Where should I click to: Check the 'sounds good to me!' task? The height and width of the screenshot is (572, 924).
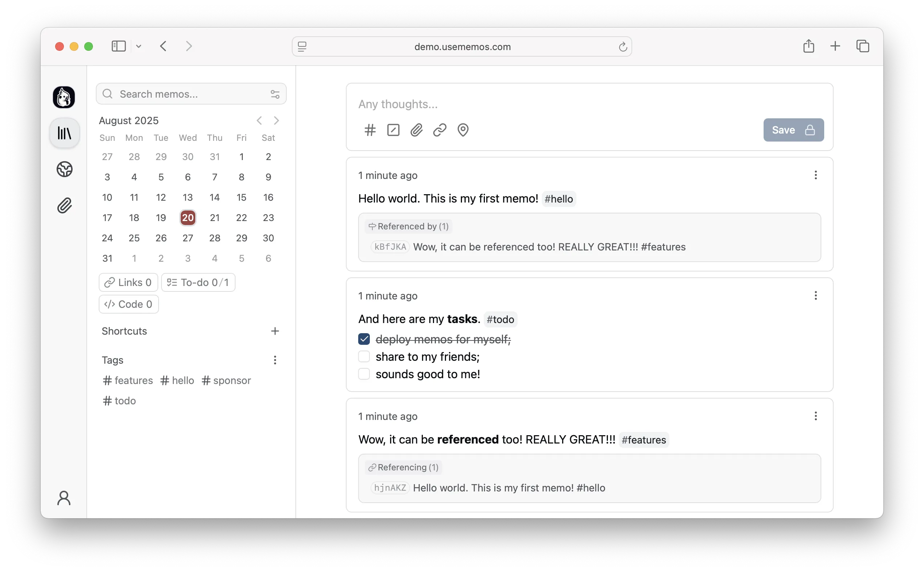(x=364, y=373)
